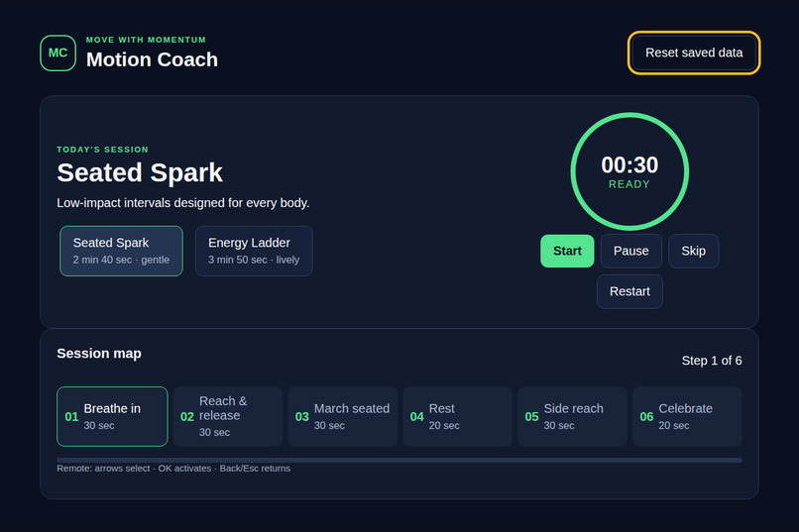The height and width of the screenshot is (532, 799).
Task: Start the workout timer
Action: pyautogui.click(x=567, y=251)
